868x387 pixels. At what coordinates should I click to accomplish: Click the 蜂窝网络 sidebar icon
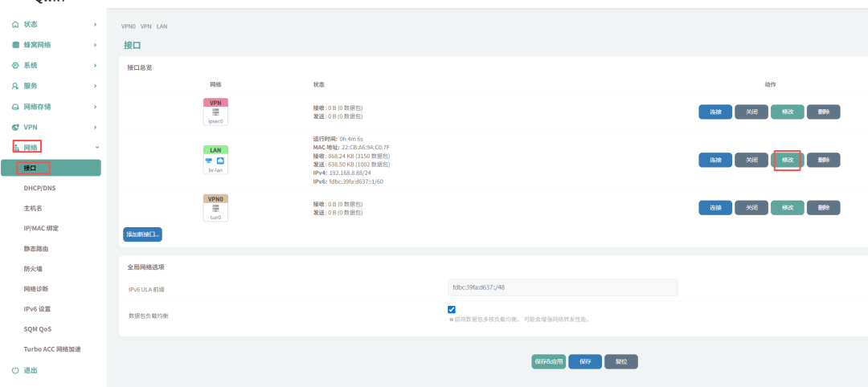tap(15, 45)
